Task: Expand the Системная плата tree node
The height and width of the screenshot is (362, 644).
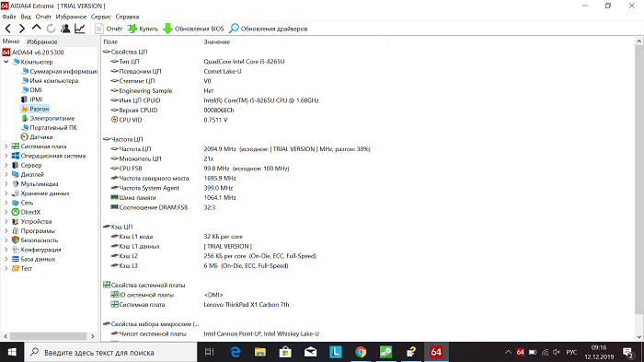Action: tap(6, 146)
